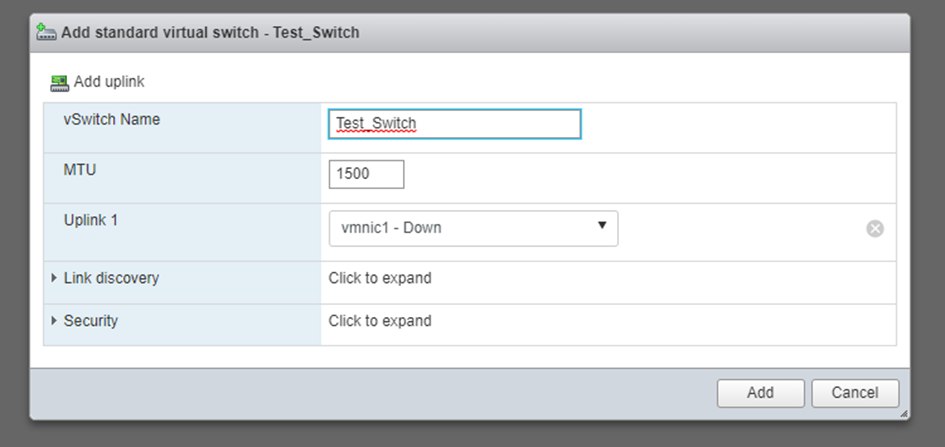Cancel the add virtual switch dialog
Viewport: 945px width, 447px height.
(855, 393)
